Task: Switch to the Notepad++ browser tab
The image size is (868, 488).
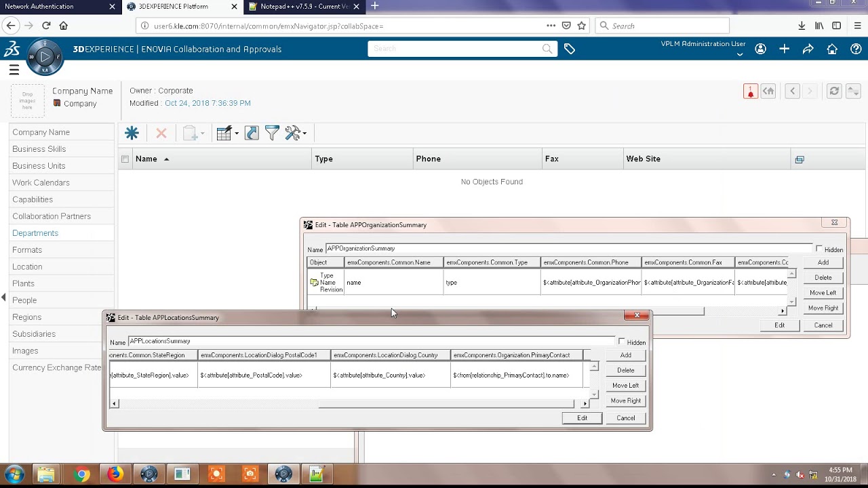Action: click(x=304, y=7)
